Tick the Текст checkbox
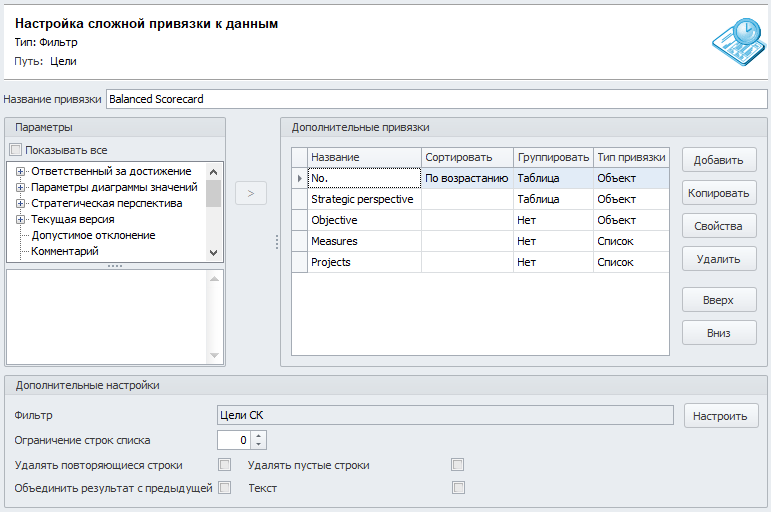Image resolution: width=771 pixels, height=512 pixels. click(458, 487)
